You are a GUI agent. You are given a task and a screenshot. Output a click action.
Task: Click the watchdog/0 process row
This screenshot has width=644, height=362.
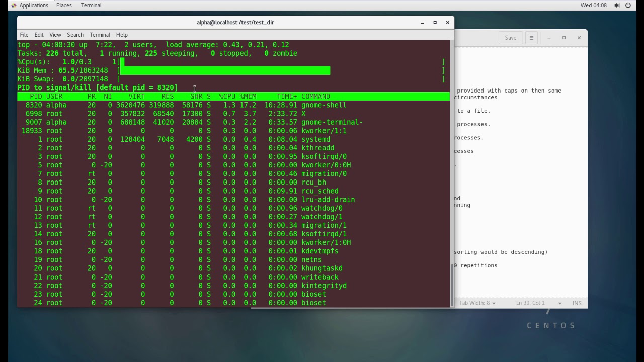coord(233,208)
